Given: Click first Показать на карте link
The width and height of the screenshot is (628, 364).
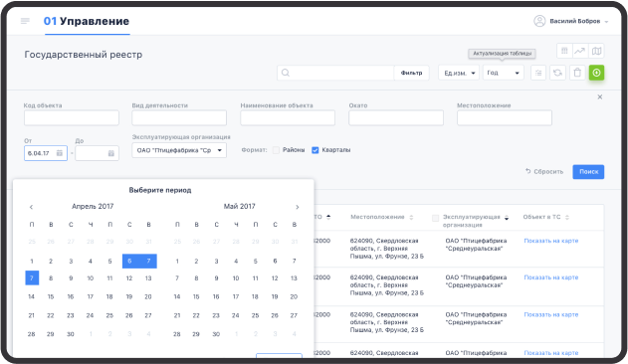Looking at the screenshot, I should click(x=551, y=241).
